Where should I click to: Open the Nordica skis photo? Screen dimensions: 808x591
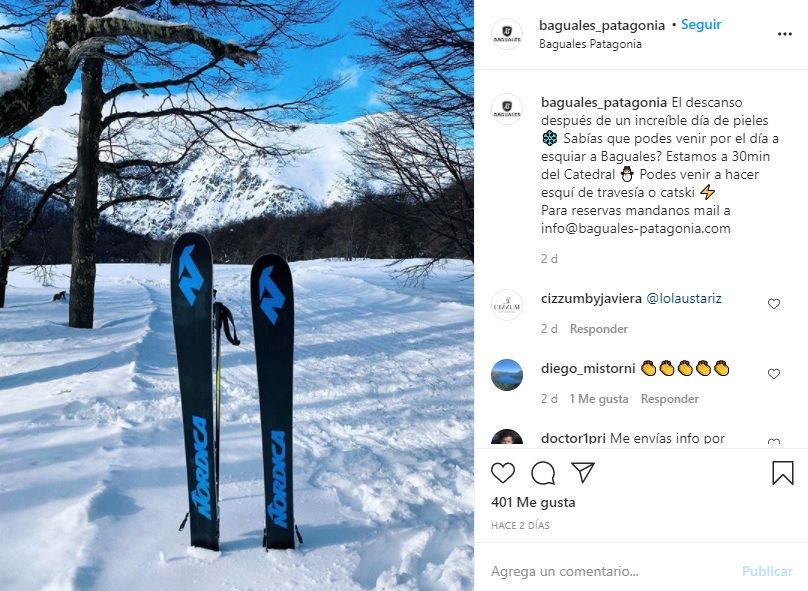click(237, 295)
